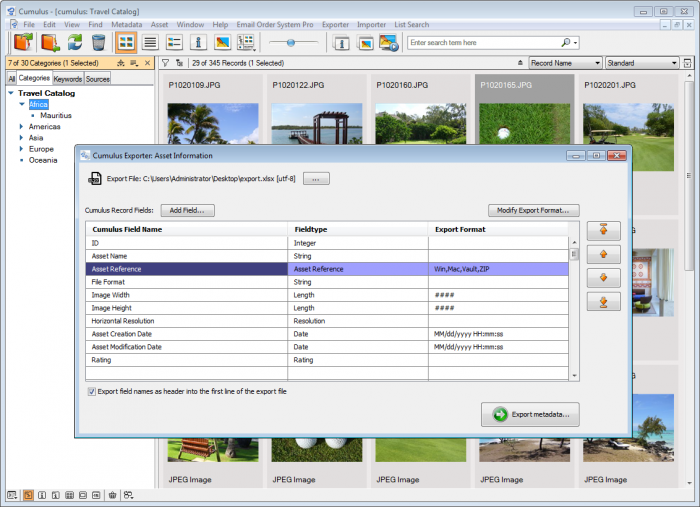Open the Standard view set dropdown
The width and height of the screenshot is (700, 507).
[x=641, y=63]
